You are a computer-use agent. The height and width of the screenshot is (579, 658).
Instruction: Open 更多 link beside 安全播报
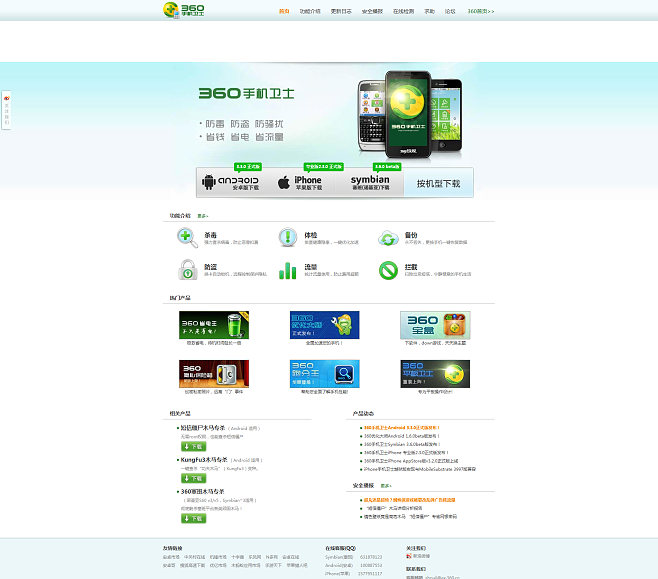pyautogui.click(x=386, y=486)
